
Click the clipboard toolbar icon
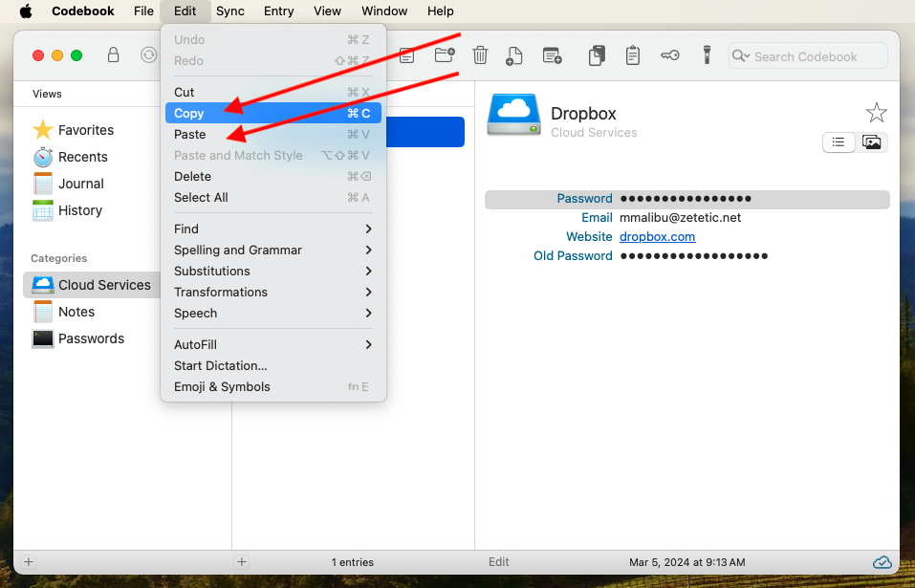tap(633, 56)
